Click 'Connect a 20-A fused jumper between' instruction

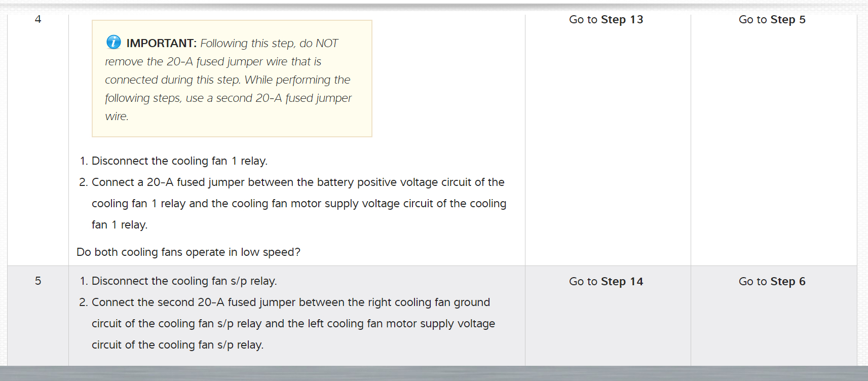297,182
